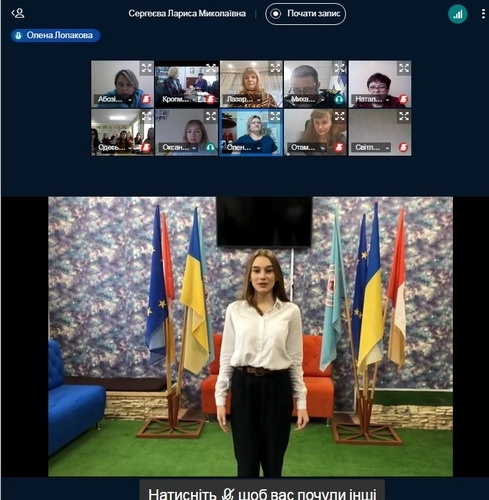Viewport: 489px width, 500px height.
Task: Open the participants list icon
Action: (x=18, y=13)
